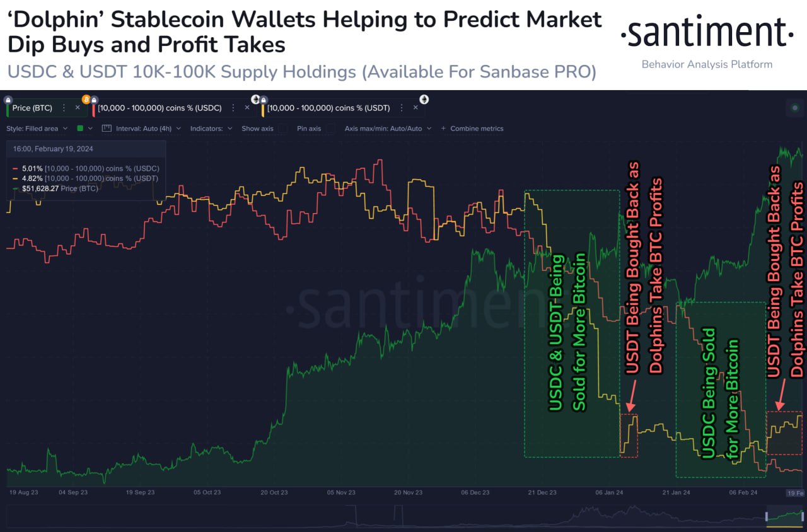The width and height of the screenshot is (807, 532).
Task: Expand Axis max/min Auto/Auto dropdown
Action: click(x=388, y=129)
